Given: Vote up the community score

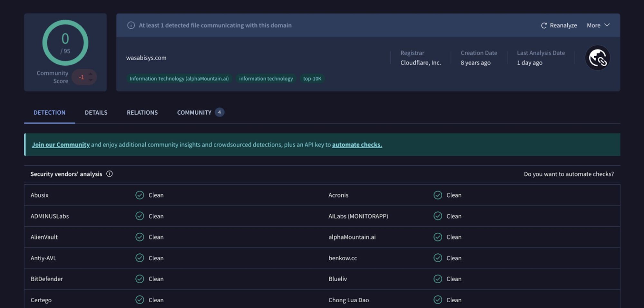Looking at the screenshot, I should (91, 74).
